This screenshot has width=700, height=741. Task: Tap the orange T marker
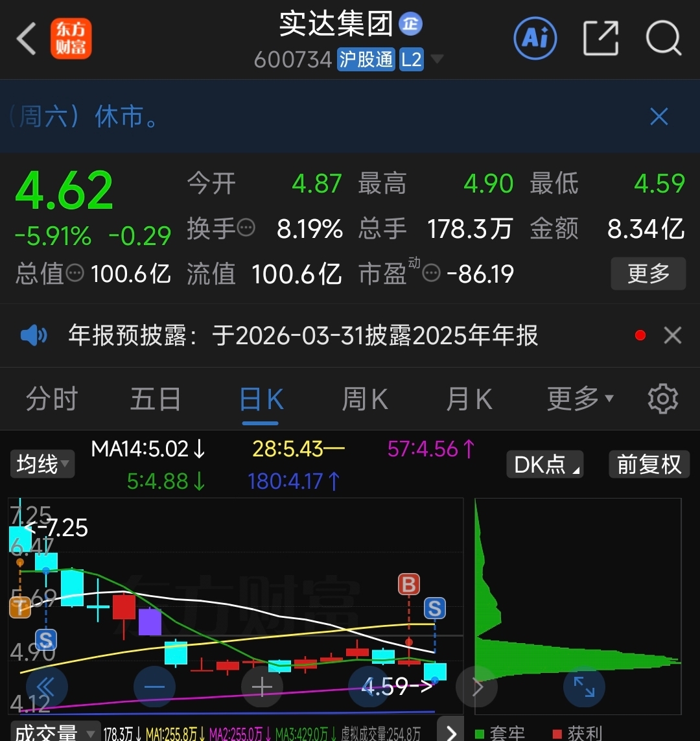tap(20, 607)
